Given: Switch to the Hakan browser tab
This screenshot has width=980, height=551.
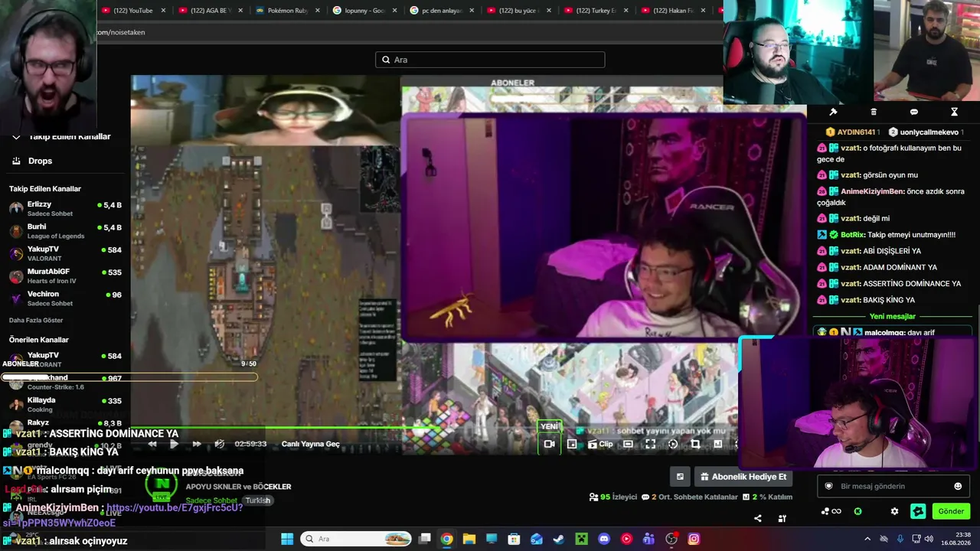Looking at the screenshot, I should click(x=675, y=11).
